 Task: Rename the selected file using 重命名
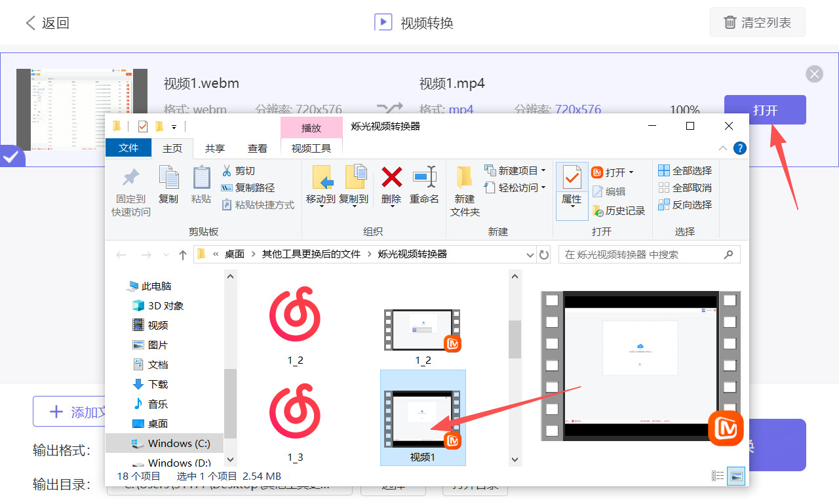click(x=424, y=185)
